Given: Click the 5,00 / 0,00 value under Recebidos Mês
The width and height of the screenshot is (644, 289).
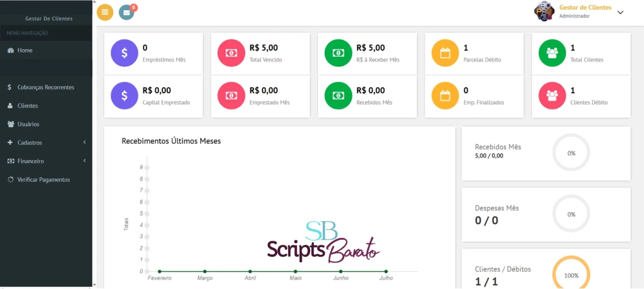Looking at the screenshot, I should coord(489,156).
